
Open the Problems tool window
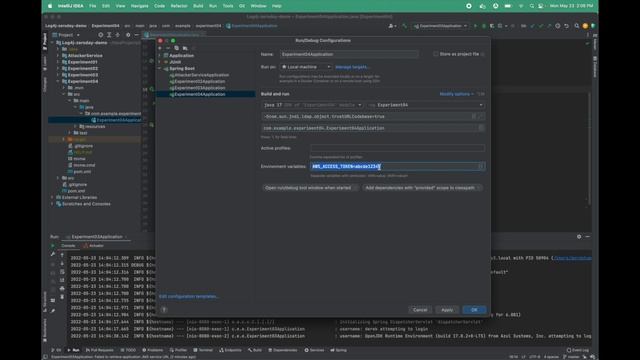click(152, 350)
